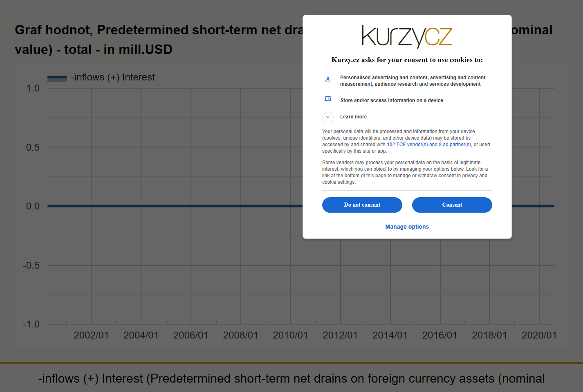Click the 2014/01 axis label
This screenshot has width=583, height=392.
tap(390, 335)
